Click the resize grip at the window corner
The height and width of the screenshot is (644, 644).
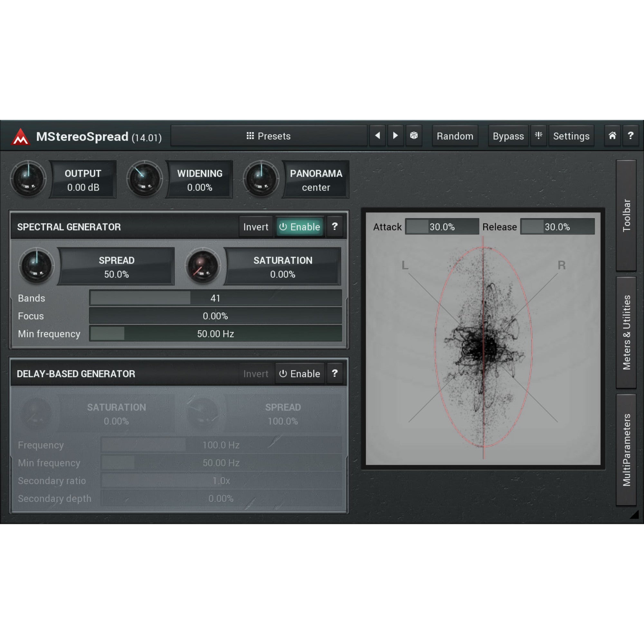(634, 514)
